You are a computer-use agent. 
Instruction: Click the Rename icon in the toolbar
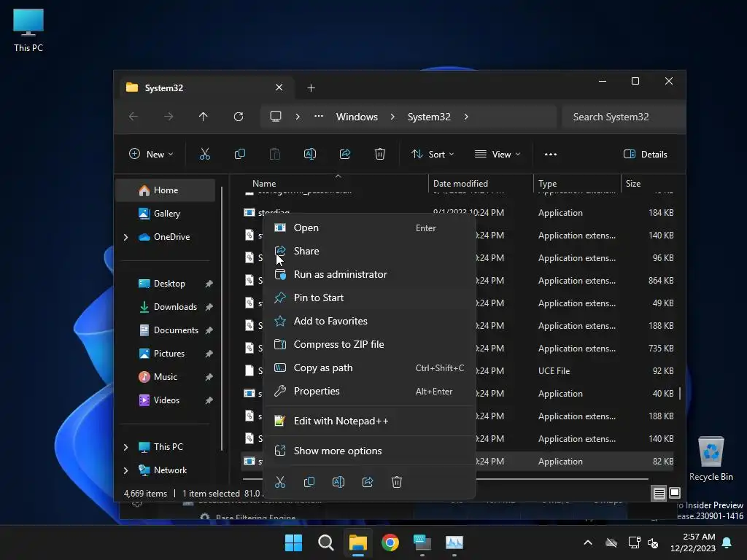pos(309,154)
